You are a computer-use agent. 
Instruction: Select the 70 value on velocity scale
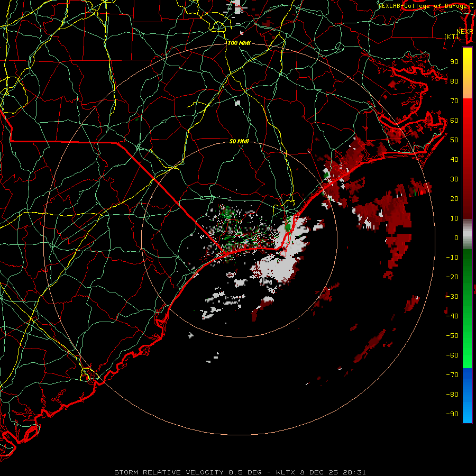pos(454,101)
